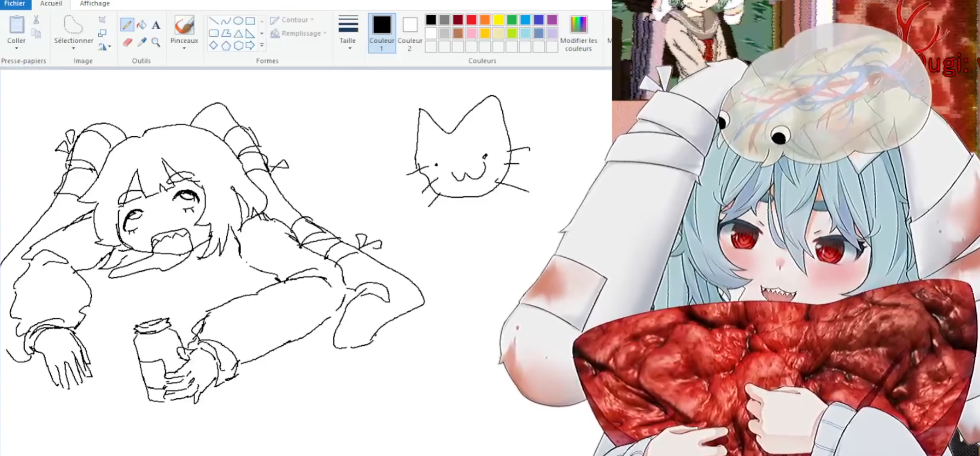This screenshot has height=456, width=980.
Task: Pick the purple color swatch
Action: coord(552,20)
